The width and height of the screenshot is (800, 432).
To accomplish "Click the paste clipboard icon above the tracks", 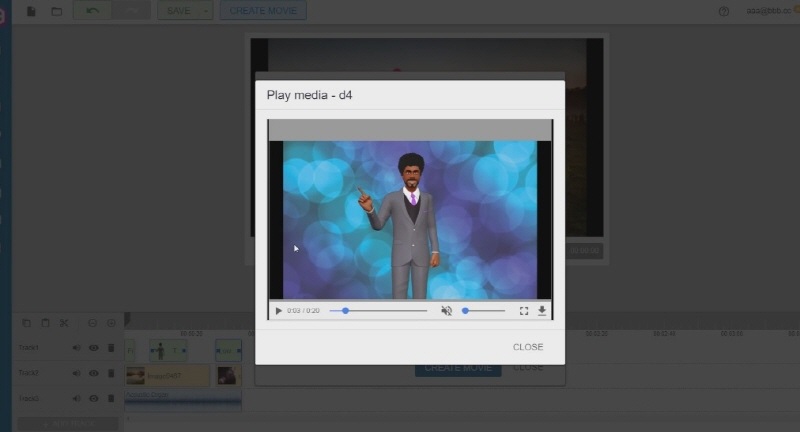I will click(45, 323).
